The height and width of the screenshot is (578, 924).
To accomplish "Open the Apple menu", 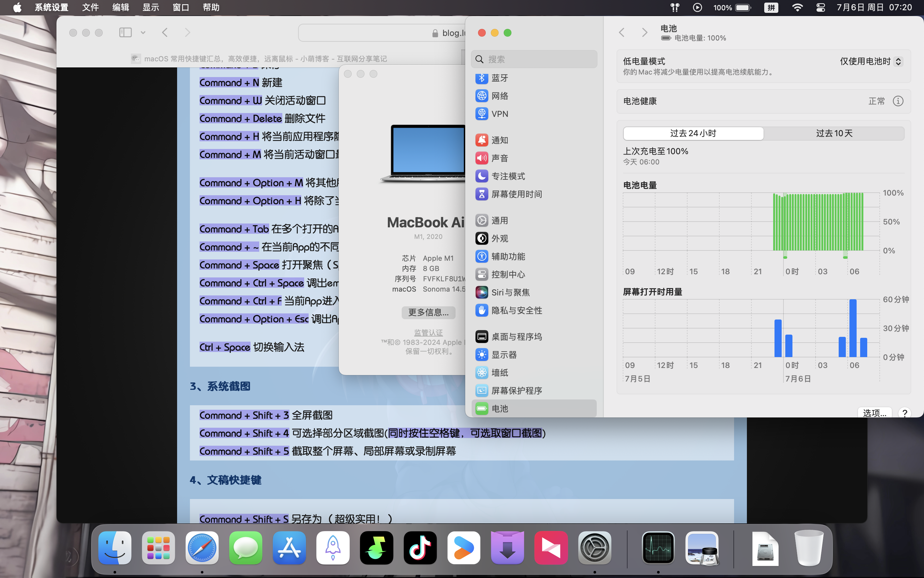I will (17, 7).
